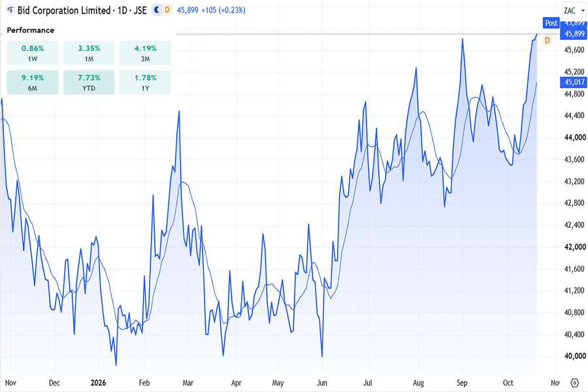This screenshot has height=392, width=588.
Task: Click the 42,000 price scale label
Action: [575, 247]
